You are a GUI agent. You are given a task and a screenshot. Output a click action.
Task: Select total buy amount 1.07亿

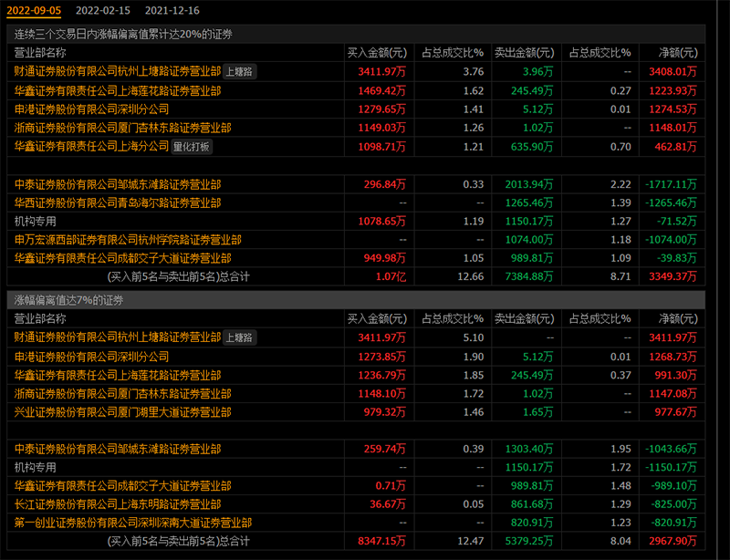point(391,276)
